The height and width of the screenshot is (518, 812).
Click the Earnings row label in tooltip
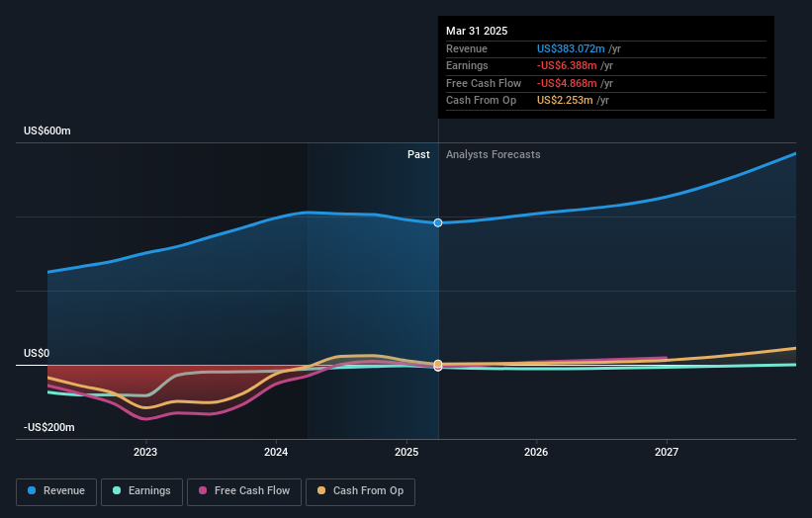point(467,65)
